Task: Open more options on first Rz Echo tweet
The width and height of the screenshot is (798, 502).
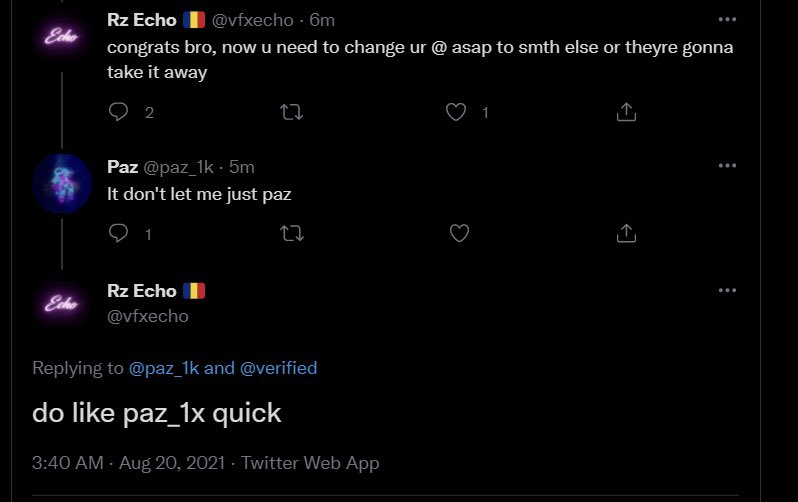Action: [x=727, y=19]
